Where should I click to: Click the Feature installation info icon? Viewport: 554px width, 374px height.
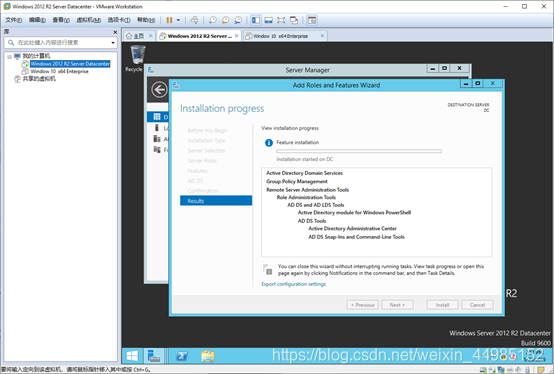tap(269, 143)
